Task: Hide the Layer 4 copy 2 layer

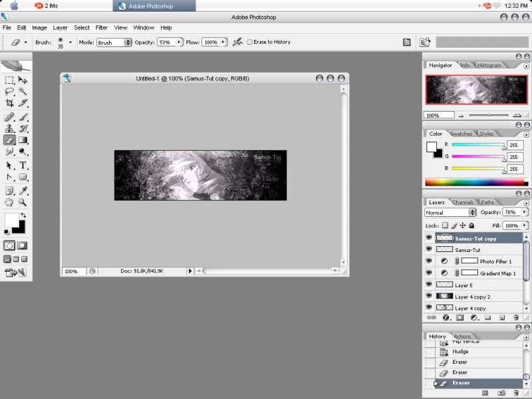Action: coord(429,295)
